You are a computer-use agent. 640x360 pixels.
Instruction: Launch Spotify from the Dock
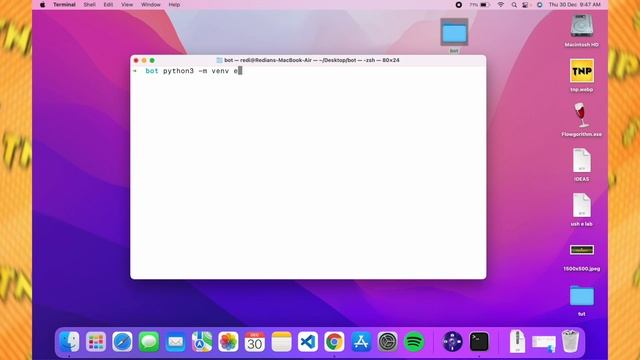[x=414, y=342]
